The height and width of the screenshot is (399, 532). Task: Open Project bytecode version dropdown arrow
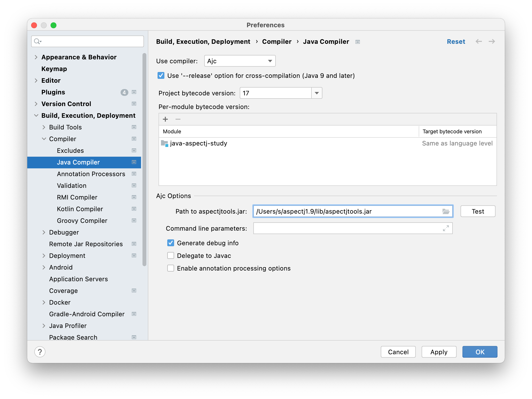point(317,93)
